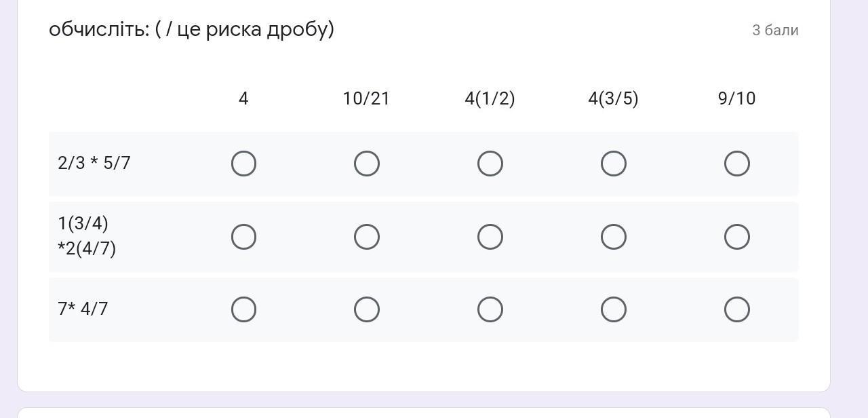Mark 4(3/5) for 7* 4/7
The height and width of the screenshot is (418, 868).
tap(614, 309)
